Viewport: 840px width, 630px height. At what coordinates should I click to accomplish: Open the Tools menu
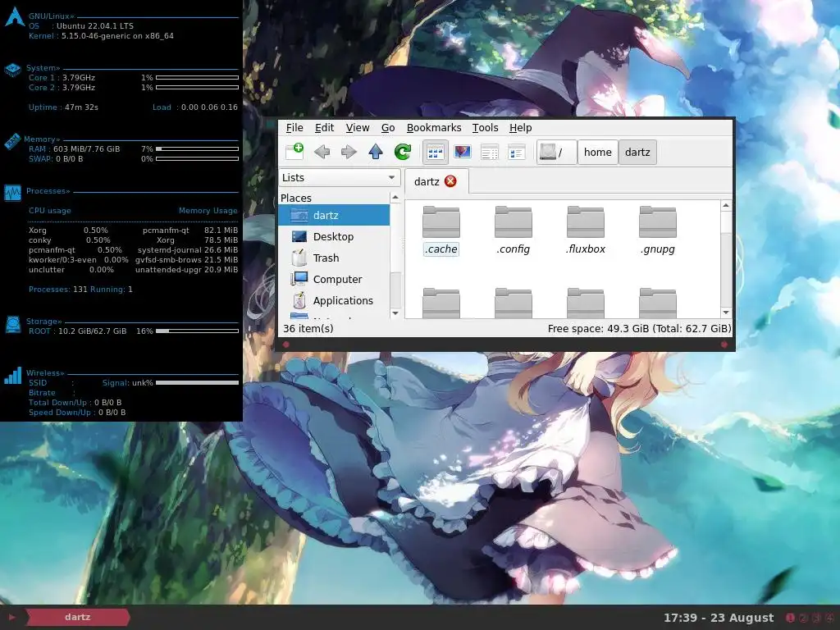point(485,127)
